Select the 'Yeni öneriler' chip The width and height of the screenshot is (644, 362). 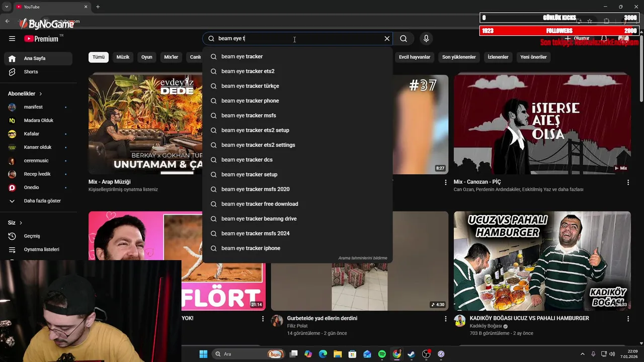tap(533, 57)
